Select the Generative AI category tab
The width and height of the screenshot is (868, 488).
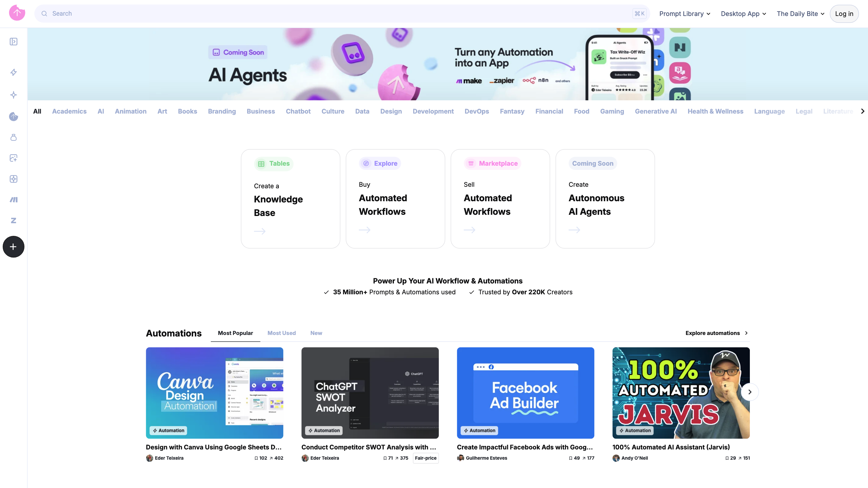coord(656,111)
